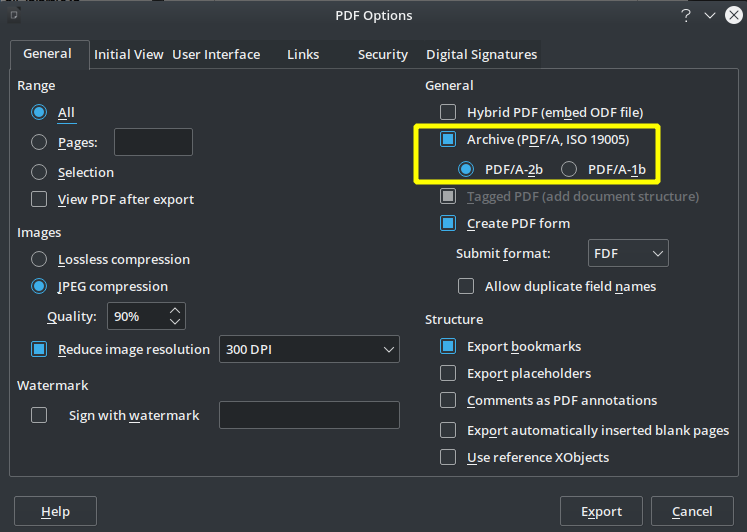This screenshot has width=747, height=532.
Task: Go to the Initial View tab
Action: coord(128,55)
